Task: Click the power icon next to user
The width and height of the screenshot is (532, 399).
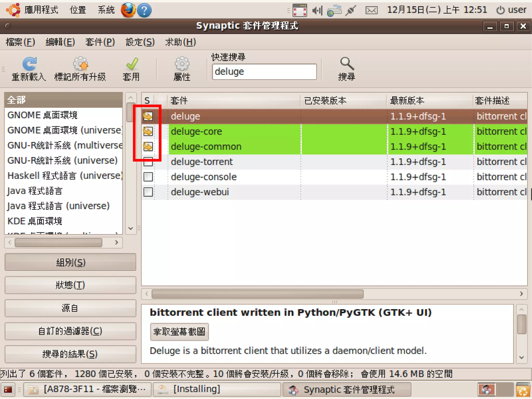Action: click(x=500, y=10)
